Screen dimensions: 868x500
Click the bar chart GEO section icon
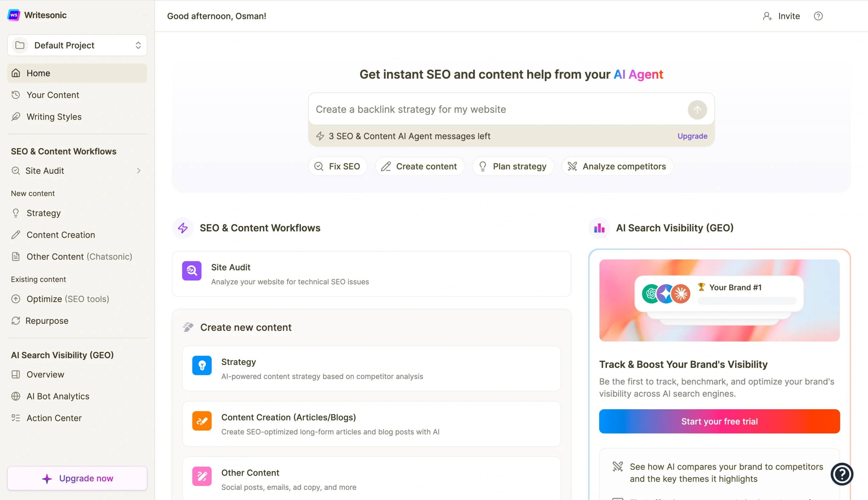coord(599,228)
